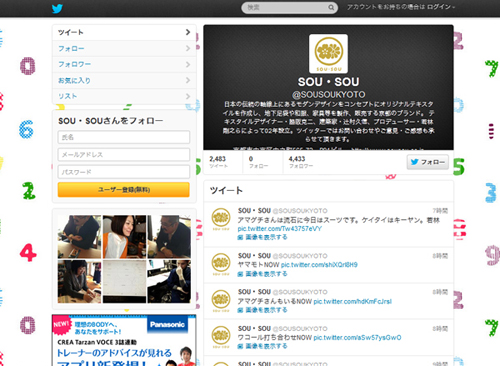
Task: Click the メールアドレス input field
Action: (x=124, y=154)
